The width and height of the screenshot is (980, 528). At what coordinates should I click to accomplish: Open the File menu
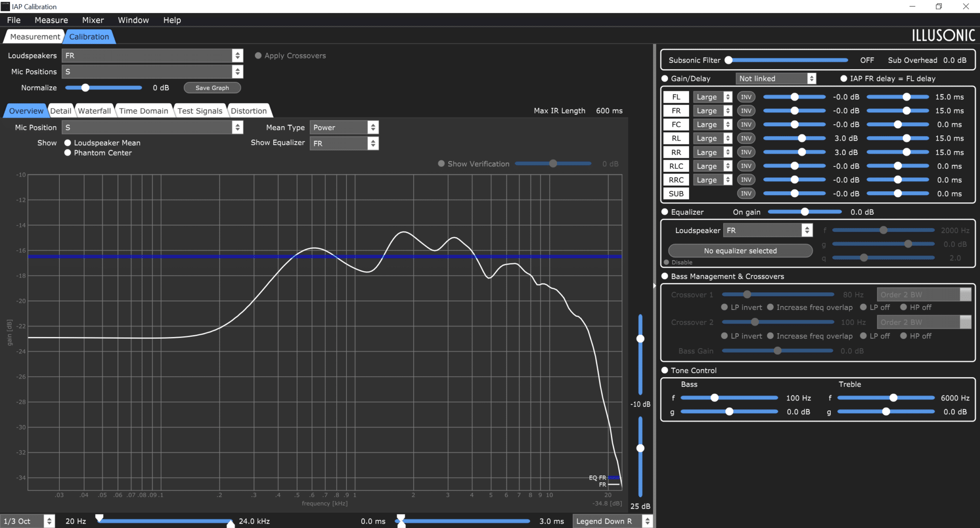tap(14, 20)
